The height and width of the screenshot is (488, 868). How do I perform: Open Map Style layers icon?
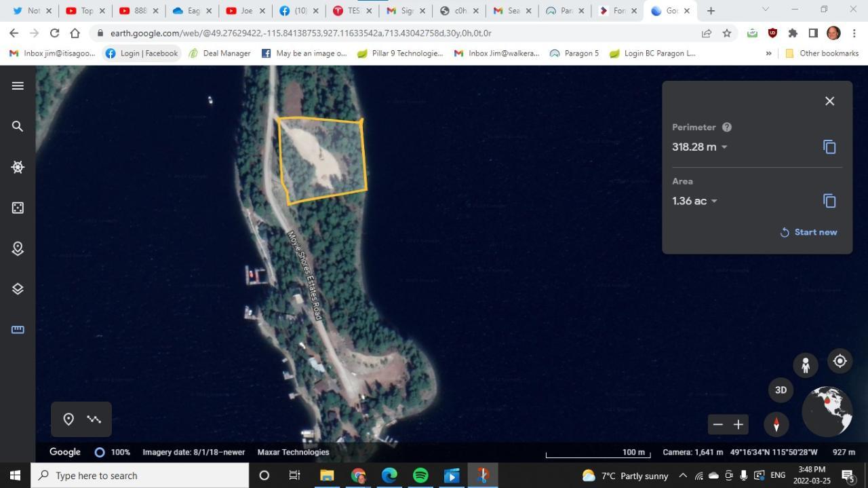pyautogui.click(x=18, y=289)
